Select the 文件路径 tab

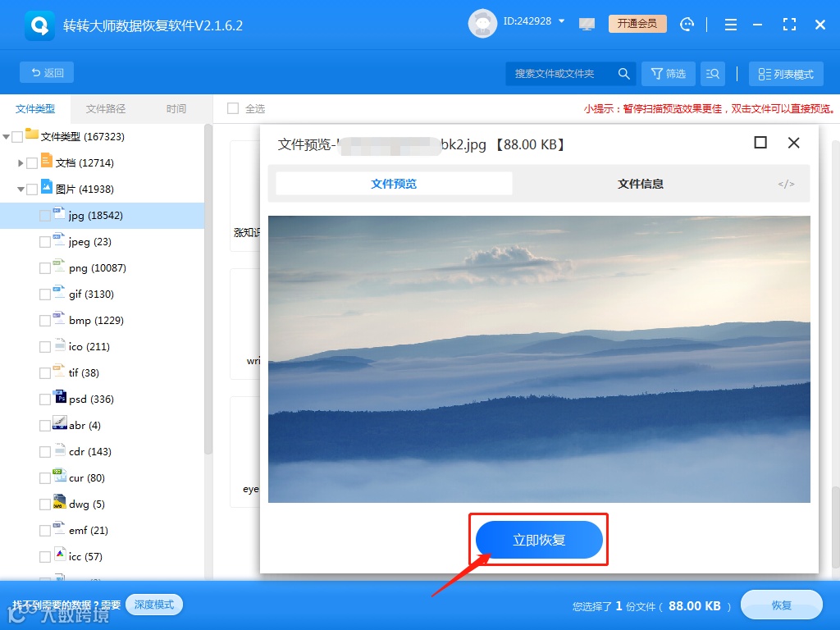pyautogui.click(x=106, y=109)
